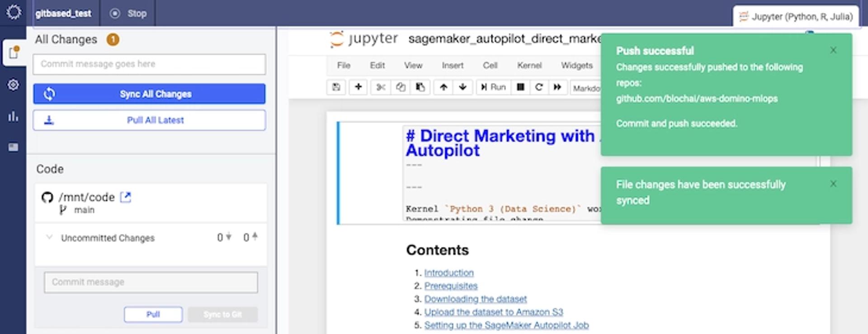Screen dimensions: 868x334
Task: Restart and run all with fast-forward icon
Action: (557, 87)
